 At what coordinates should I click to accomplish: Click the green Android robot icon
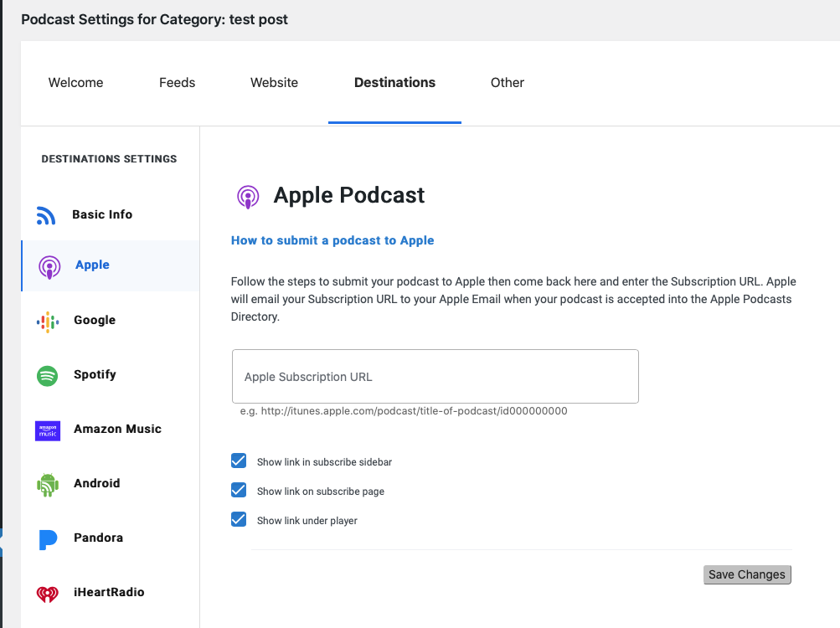pyautogui.click(x=48, y=484)
